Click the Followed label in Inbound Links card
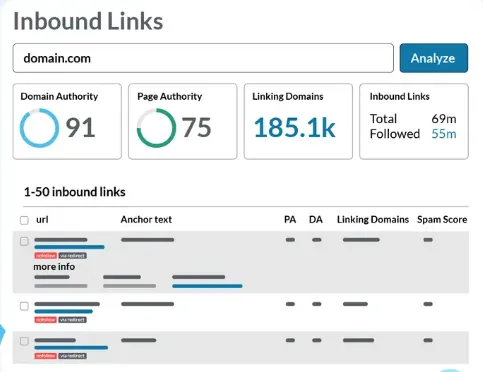 coord(395,134)
